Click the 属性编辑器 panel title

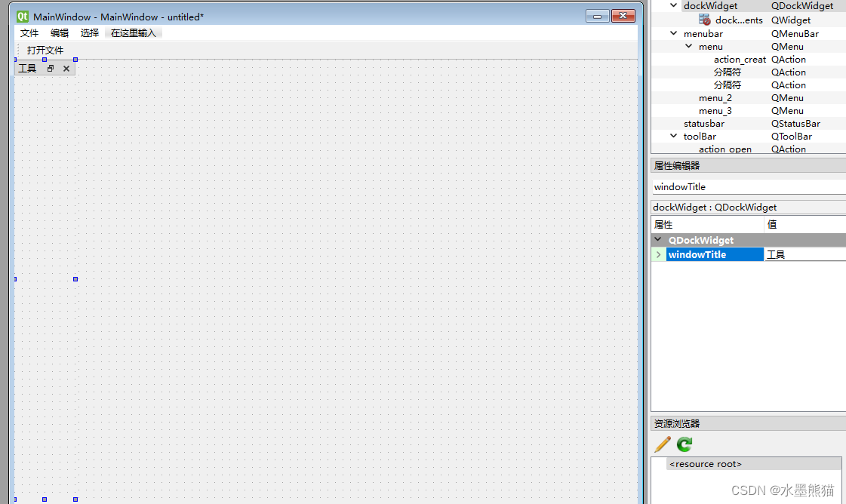click(677, 166)
